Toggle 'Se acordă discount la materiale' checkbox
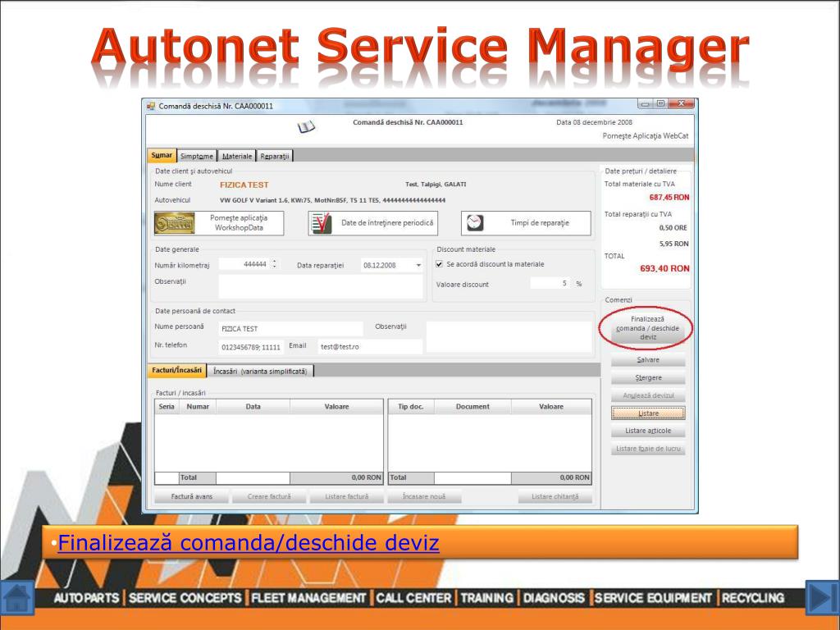The image size is (840, 630). [440, 264]
